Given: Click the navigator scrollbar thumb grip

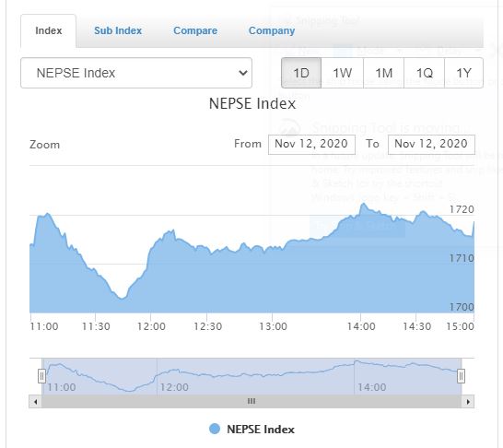Looking at the screenshot, I should tap(251, 402).
